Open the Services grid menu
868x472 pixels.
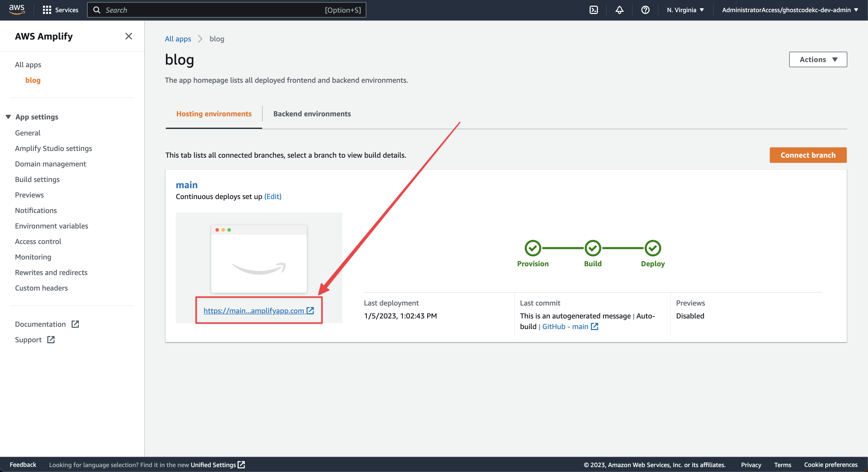60,10
